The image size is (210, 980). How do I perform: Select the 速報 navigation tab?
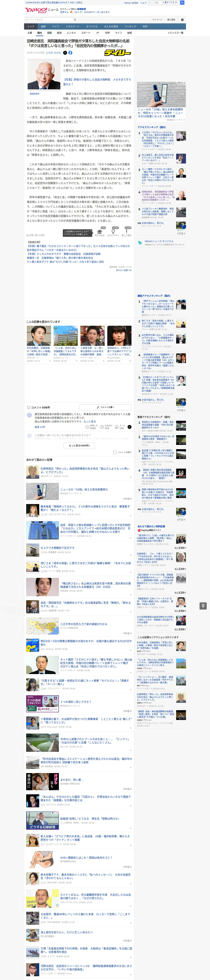pyautogui.click(x=43, y=27)
